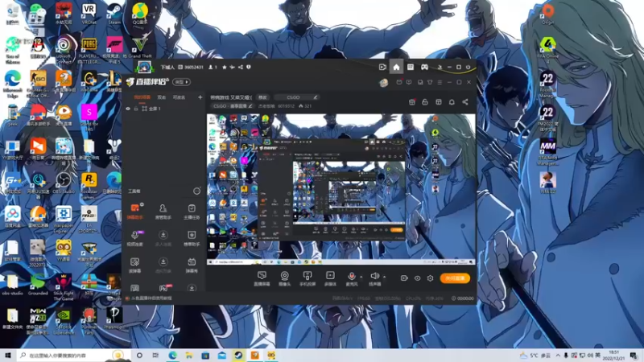Open the 房管助手 room manager tool

(x=163, y=212)
